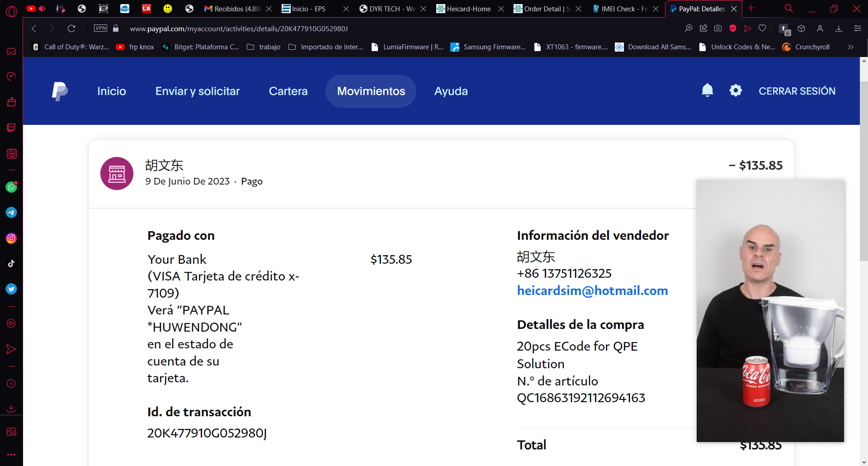Select the Movimientos menu item
This screenshot has width=868, height=466.
click(371, 91)
